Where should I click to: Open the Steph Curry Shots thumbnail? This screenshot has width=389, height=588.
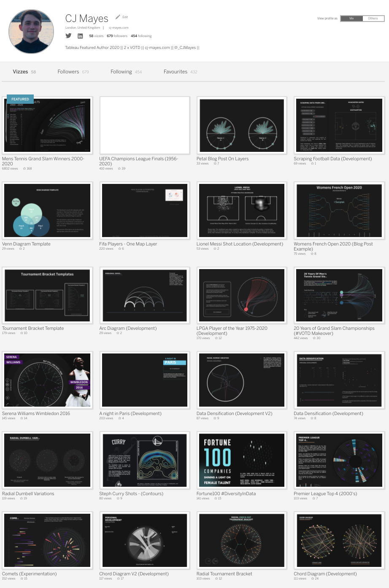144,460
